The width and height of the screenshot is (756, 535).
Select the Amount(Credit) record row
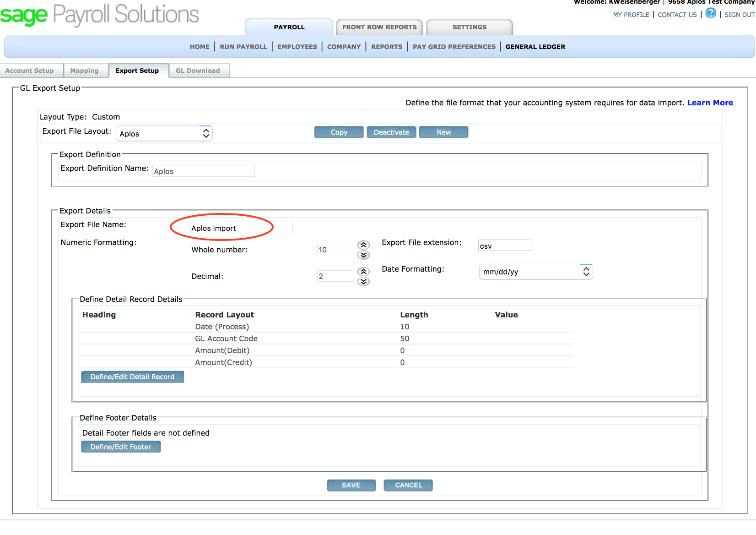327,362
